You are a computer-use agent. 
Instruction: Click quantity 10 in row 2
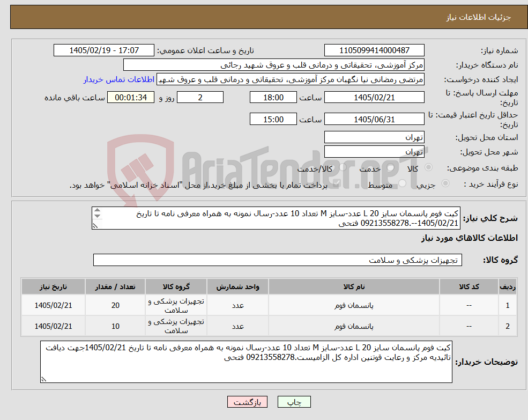click(115, 326)
